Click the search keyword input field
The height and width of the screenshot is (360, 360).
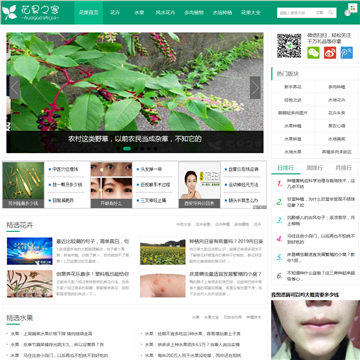click(x=295, y=13)
